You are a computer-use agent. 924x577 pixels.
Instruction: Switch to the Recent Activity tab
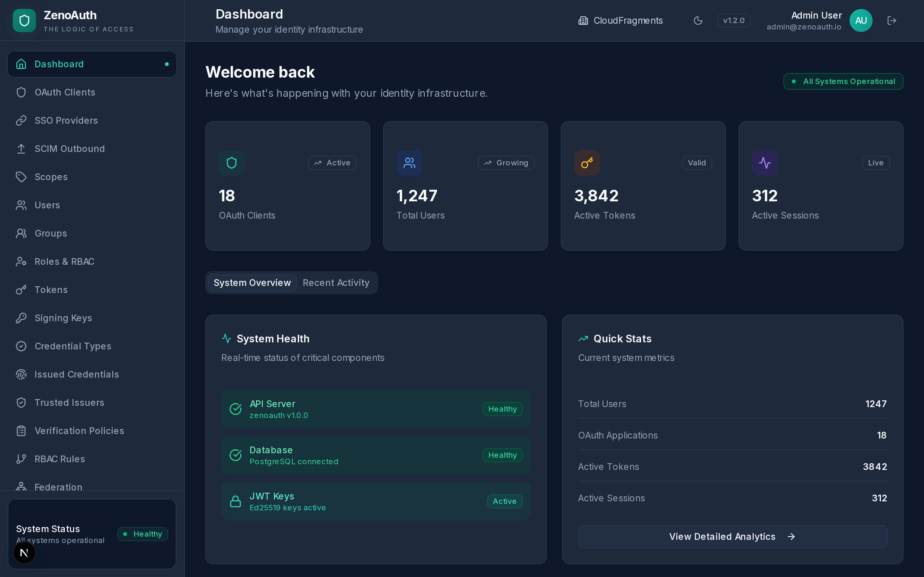336,282
